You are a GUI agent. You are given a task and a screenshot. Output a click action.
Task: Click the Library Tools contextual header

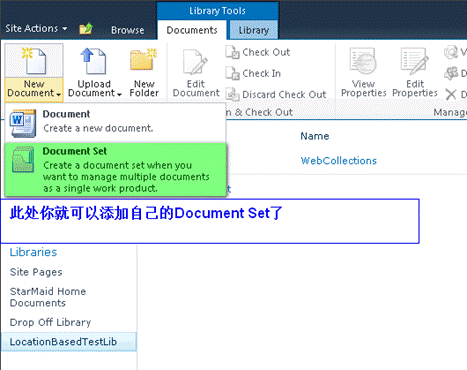tap(217, 11)
